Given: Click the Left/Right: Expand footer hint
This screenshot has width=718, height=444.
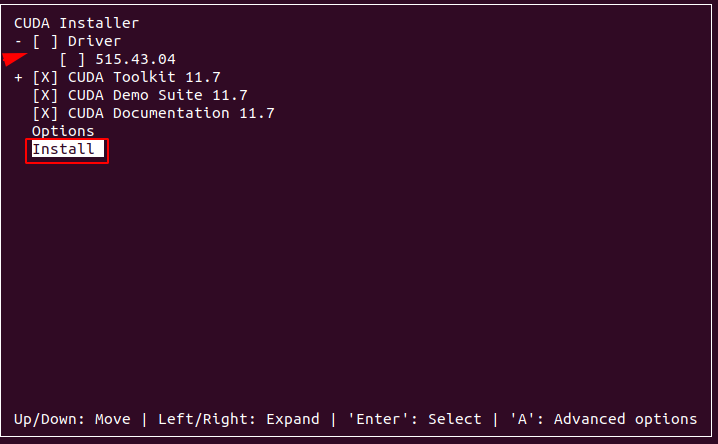Looking at the screenshot, I should (x=239, y=419).
